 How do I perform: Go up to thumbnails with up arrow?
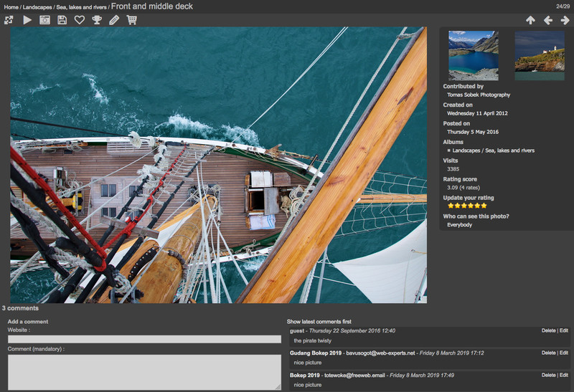(530, 20)
